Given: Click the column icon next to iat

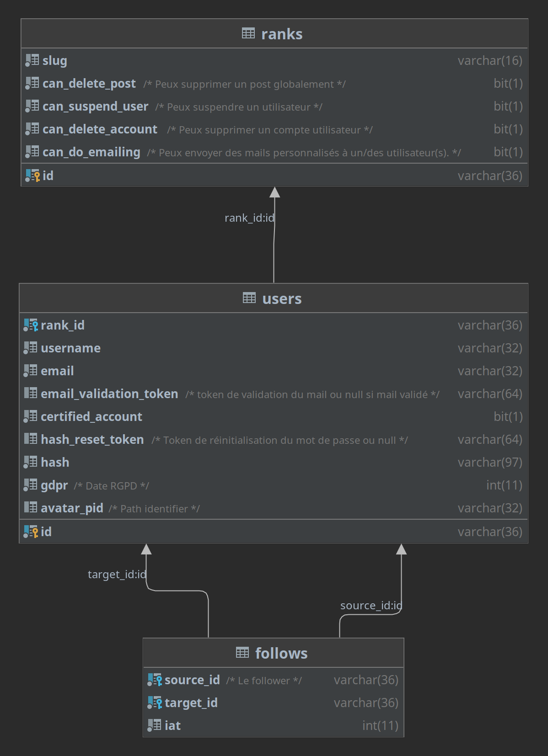Looking at the screenshot, I should 154,725.
